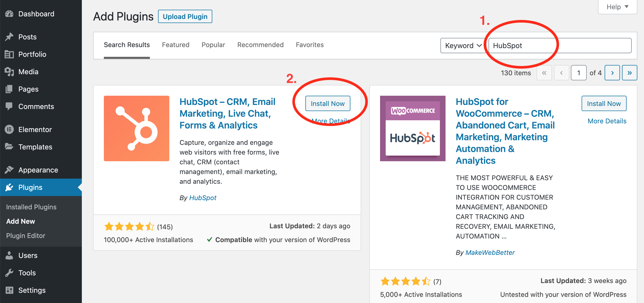644x303 pixels.
Task: Click the Templates folder icon
Action: click(9, 147)
